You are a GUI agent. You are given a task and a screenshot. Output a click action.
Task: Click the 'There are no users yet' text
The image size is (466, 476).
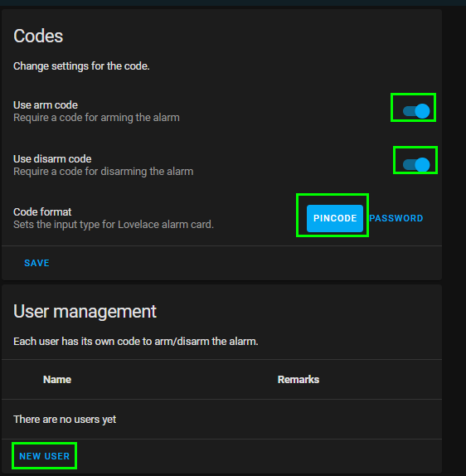pyautogui.click(x=65, y=420)
